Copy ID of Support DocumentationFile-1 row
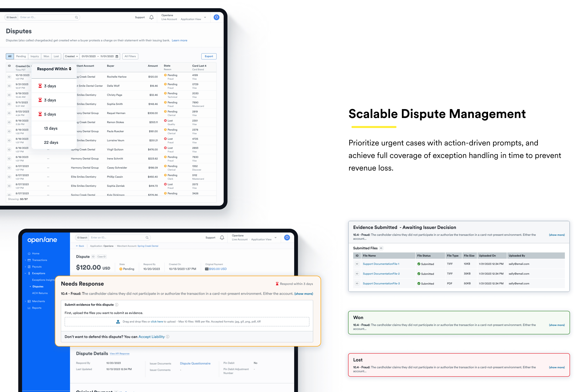The height and width of the screenshot is (392, 588). [357, 264]
